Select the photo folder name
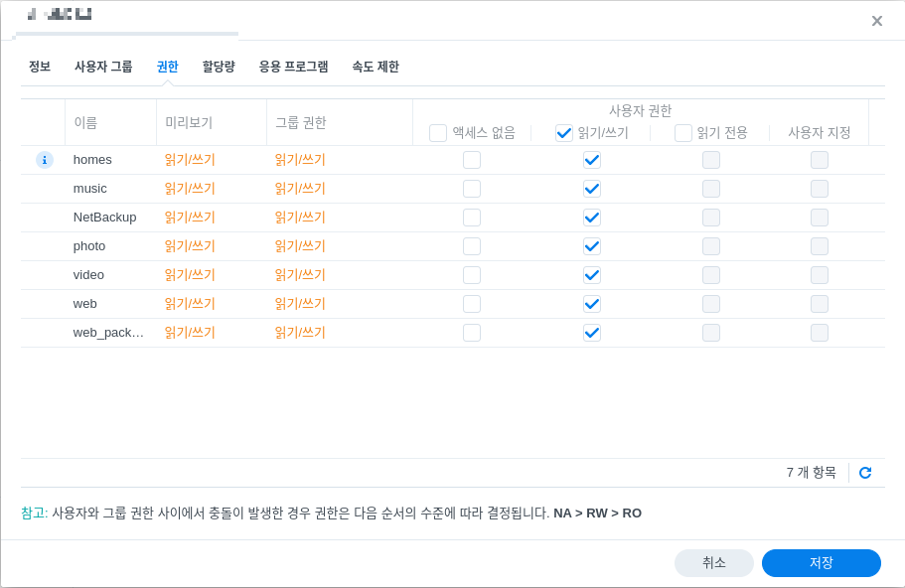905x588 pixels. point(89,246)
